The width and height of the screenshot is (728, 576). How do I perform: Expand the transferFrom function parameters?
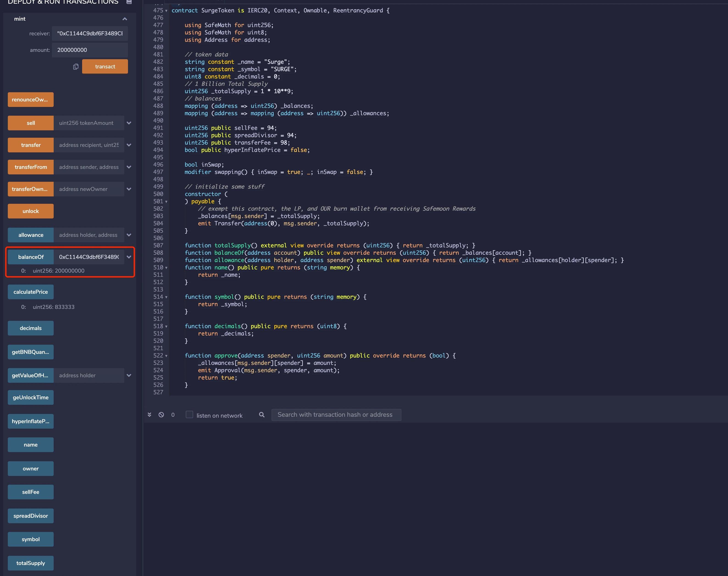tap(129, 167)
